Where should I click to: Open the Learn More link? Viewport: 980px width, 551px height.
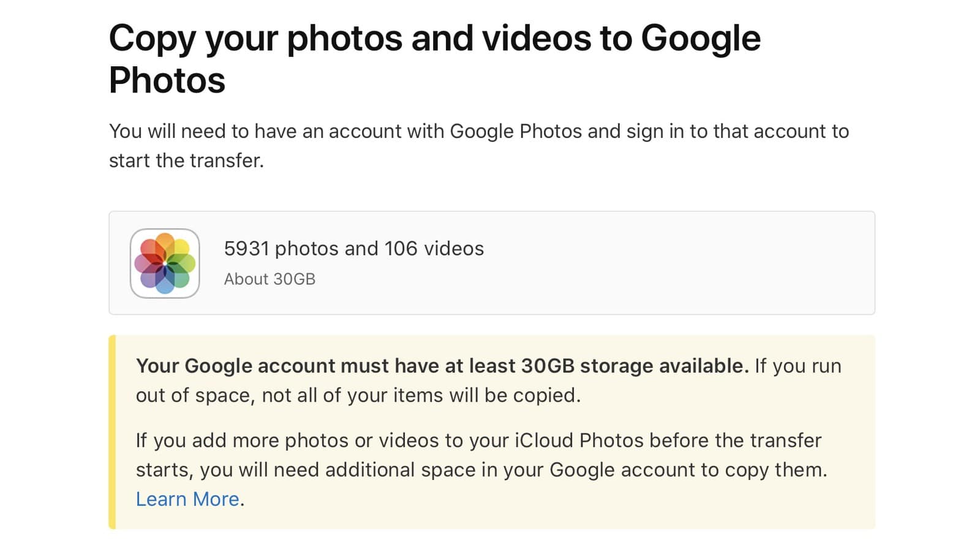tap(187, 499)
